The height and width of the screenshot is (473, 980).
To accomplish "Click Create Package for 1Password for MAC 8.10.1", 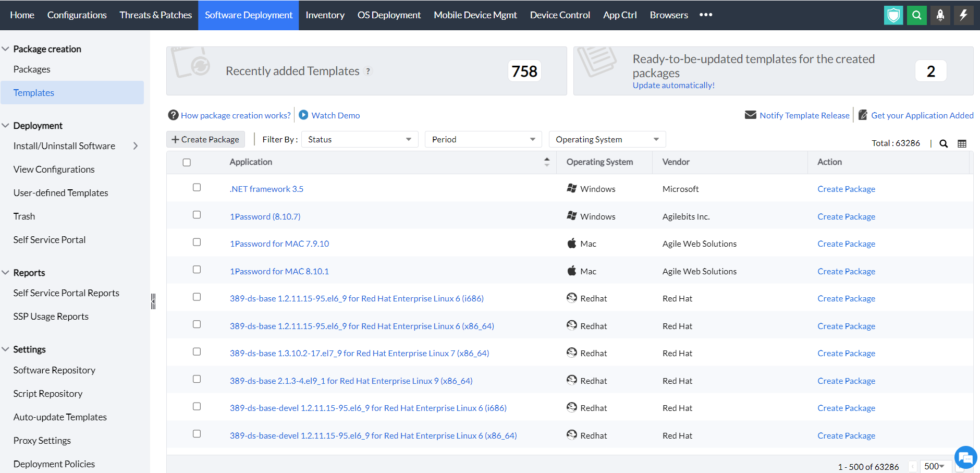I will tap(846, 271).
